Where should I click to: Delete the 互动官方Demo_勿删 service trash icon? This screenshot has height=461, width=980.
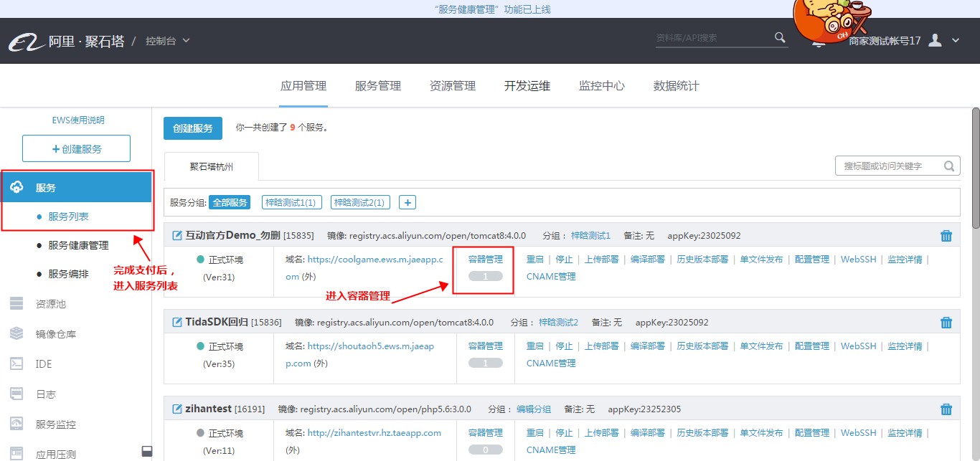946,236
